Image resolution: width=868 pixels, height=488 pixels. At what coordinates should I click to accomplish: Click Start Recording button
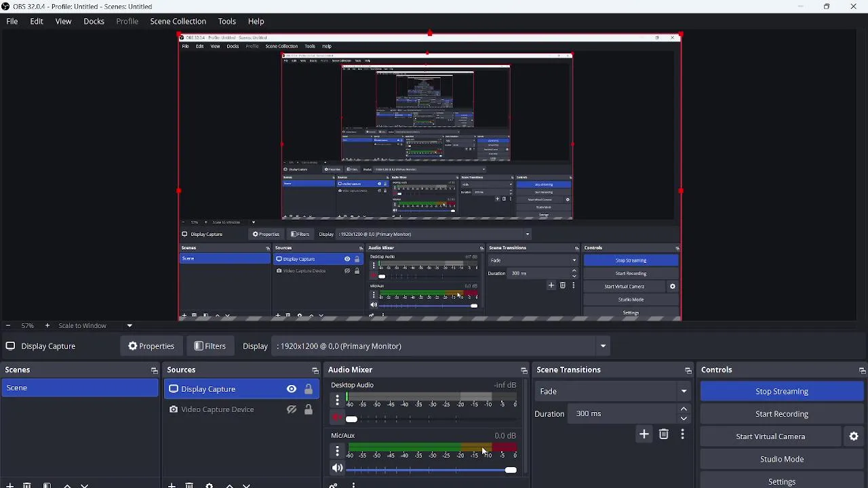(781, 414)
